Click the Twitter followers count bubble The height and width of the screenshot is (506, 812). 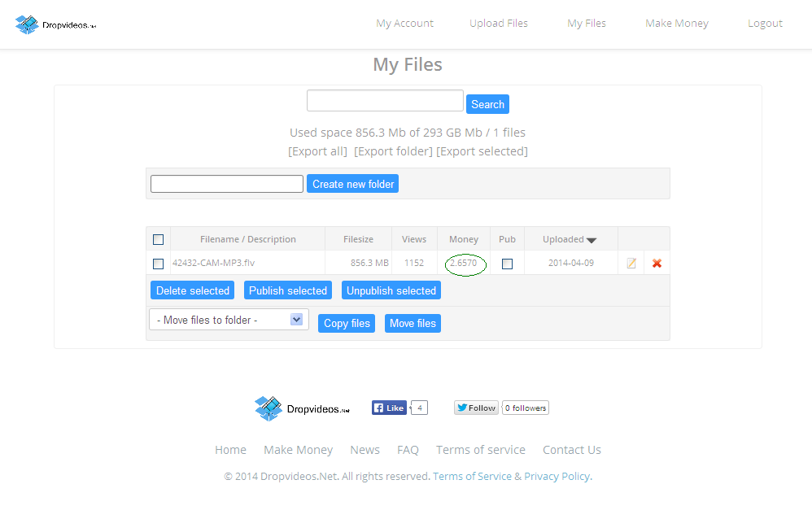click(525, 408)
